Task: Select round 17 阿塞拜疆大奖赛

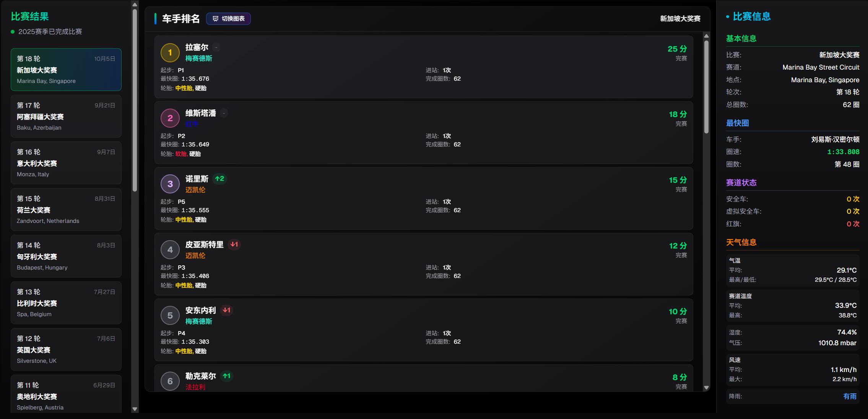Action: click(x=66, y=116)
